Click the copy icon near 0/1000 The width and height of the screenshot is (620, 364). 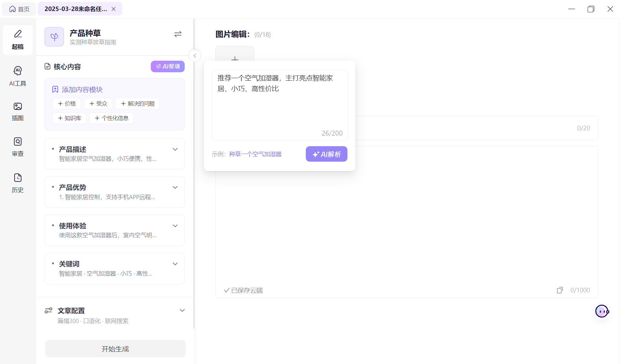(x=560, y=290)
